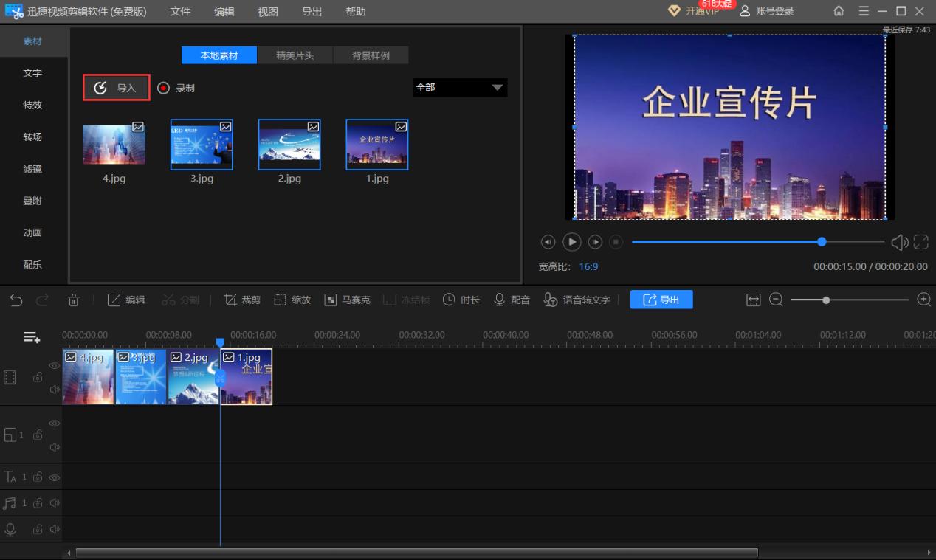Open the 特效 effects panel
The width and height of the screenshot is (936, 560).
32,105
